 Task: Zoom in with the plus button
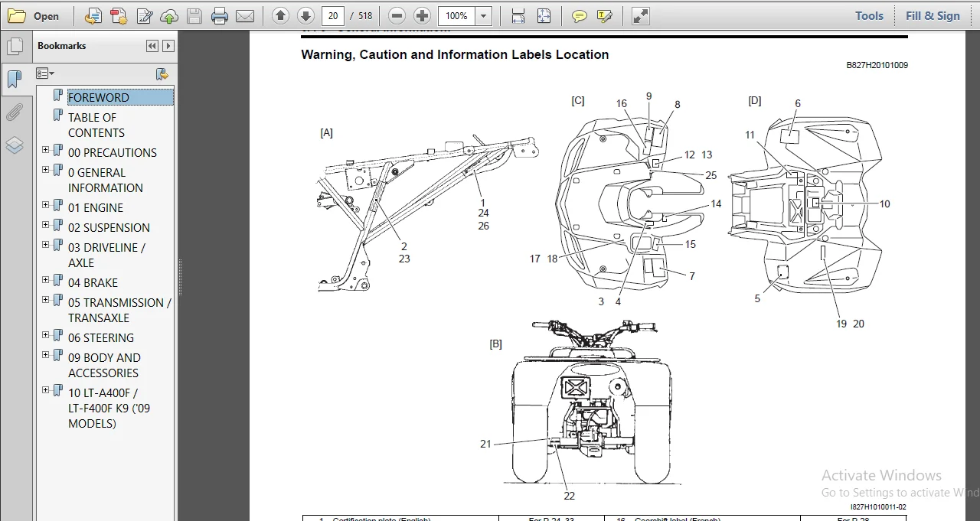point(422,15)
